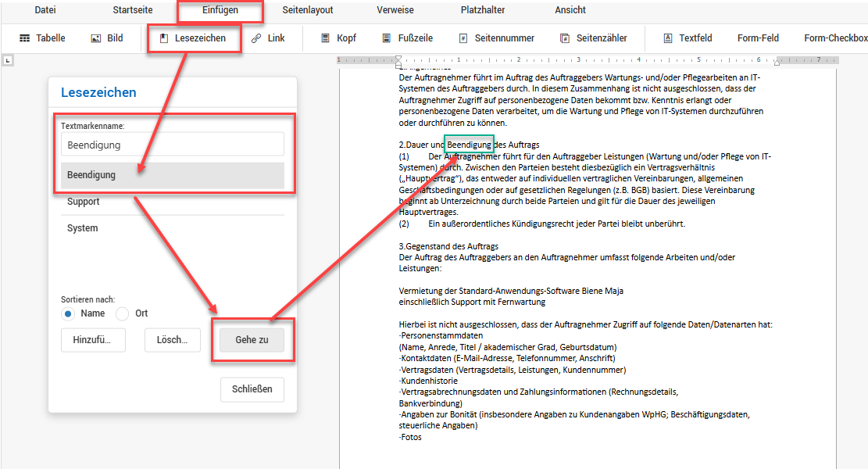The height and width of the screenshot is (469, 868).
Task: Switch to the Ansicht tab
Action: tap(570, 10)
